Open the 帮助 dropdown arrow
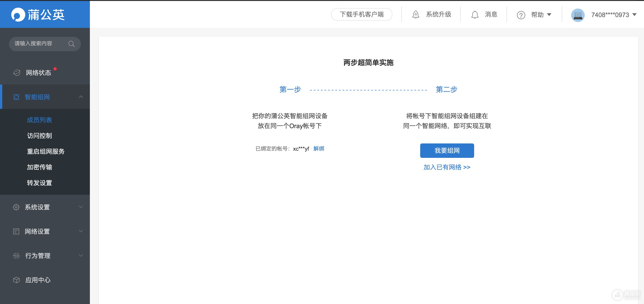 [549, 15]
